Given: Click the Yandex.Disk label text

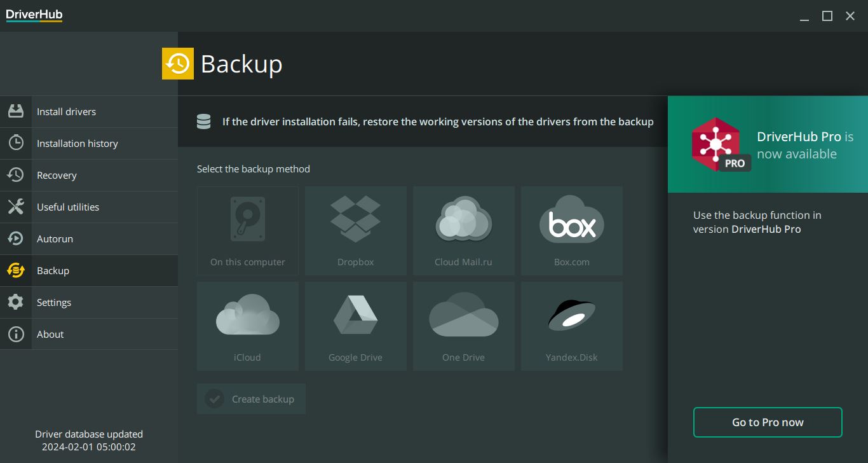Looking at the screenshot, I should coord(572,357).
